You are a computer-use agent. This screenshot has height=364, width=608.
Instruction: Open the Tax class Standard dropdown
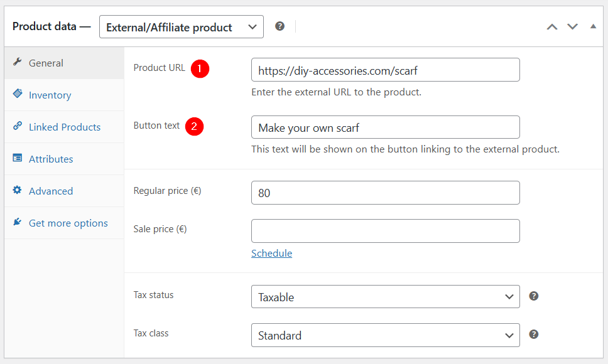point(386,335)
